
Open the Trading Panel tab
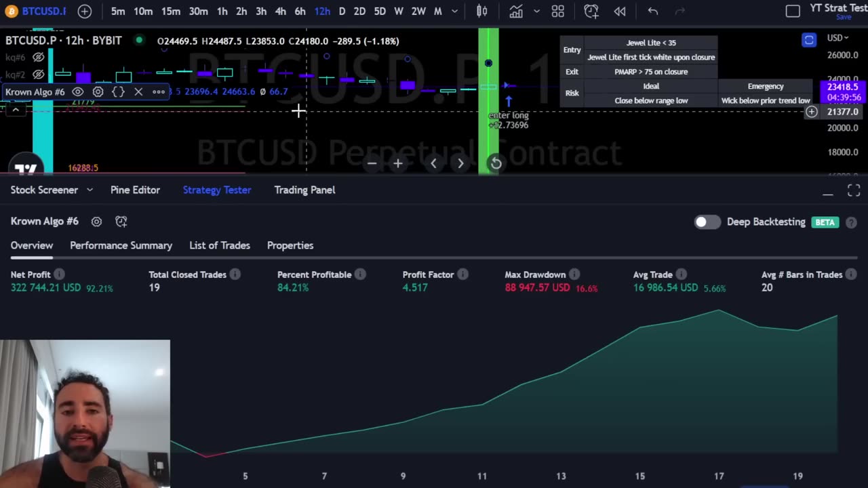click(x=304, y=190)
